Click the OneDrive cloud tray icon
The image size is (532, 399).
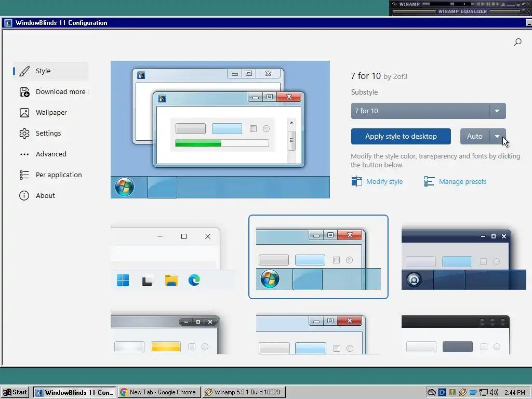pyautogui.click(x=432, y=393)
